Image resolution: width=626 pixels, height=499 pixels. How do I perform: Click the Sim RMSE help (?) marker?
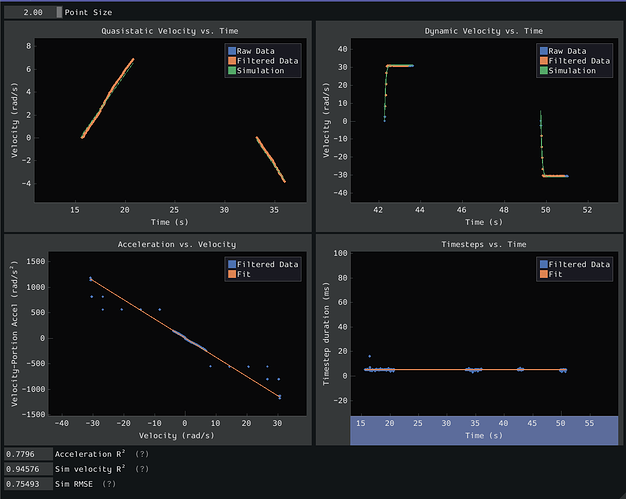click(109, 484)
